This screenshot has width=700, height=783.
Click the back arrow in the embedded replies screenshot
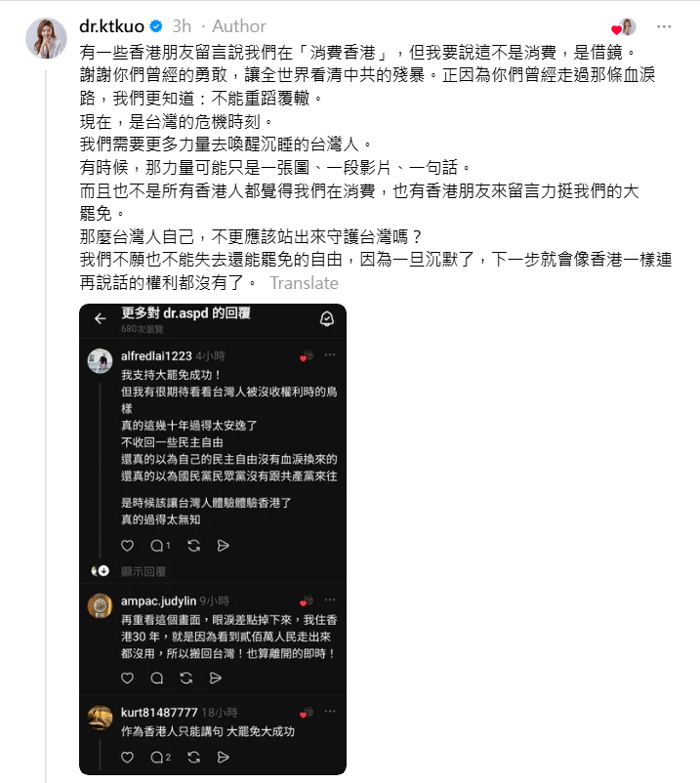click(x=101, y=318)
